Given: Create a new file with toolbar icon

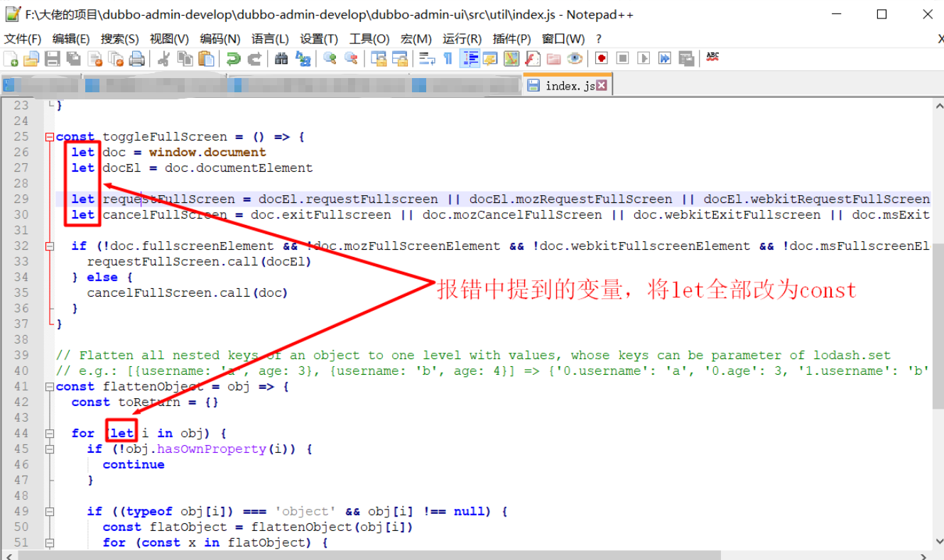Looking at the screenshot, I should coord(11,58).
